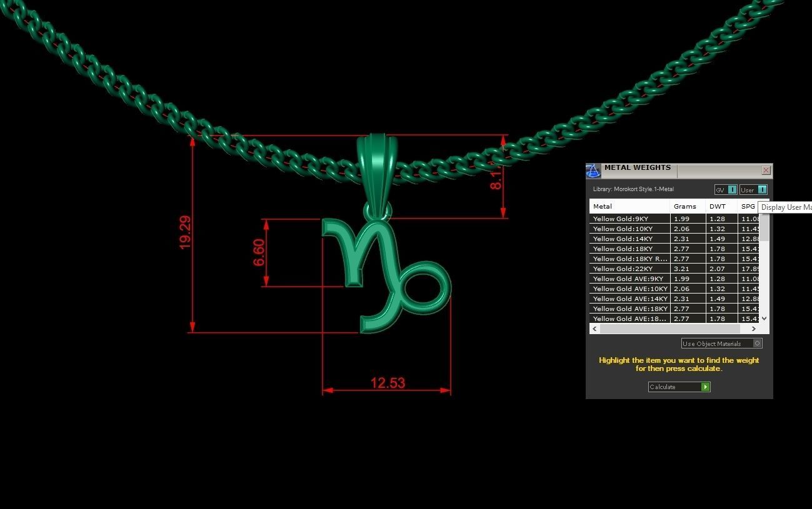Viewport: 812px width, 509px height.
Task: Click the 12.53 width dimension label
Action: click(388, 383)
